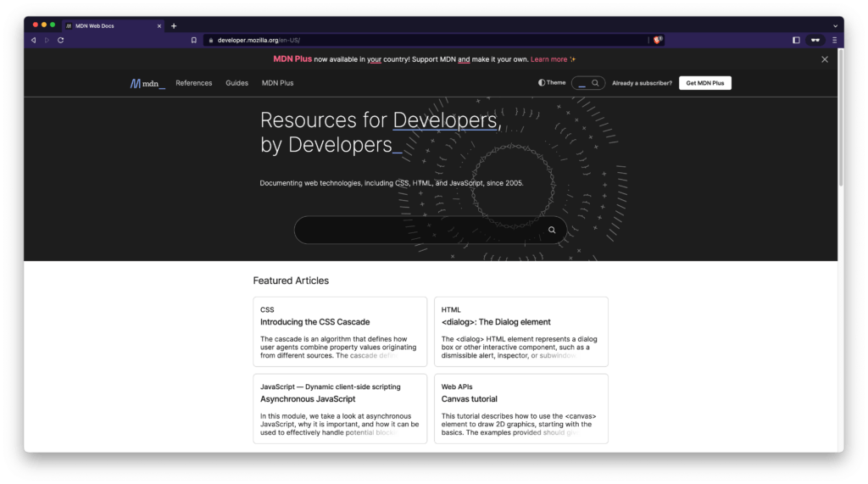Open the Asynchronous JavaScript article
The width and height of the screenshot is (868, 484).
(x=308, y=398)
